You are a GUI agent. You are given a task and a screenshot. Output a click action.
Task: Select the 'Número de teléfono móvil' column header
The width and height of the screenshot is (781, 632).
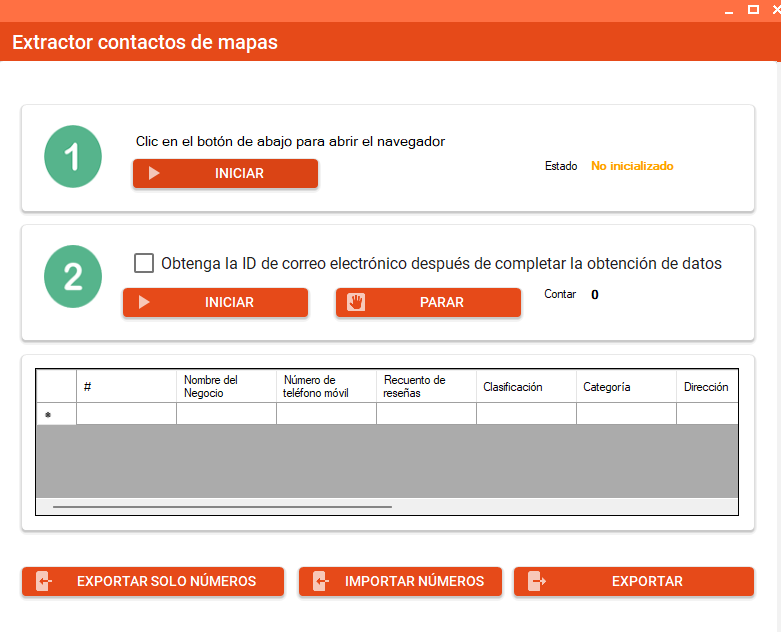tap(326, 387)
